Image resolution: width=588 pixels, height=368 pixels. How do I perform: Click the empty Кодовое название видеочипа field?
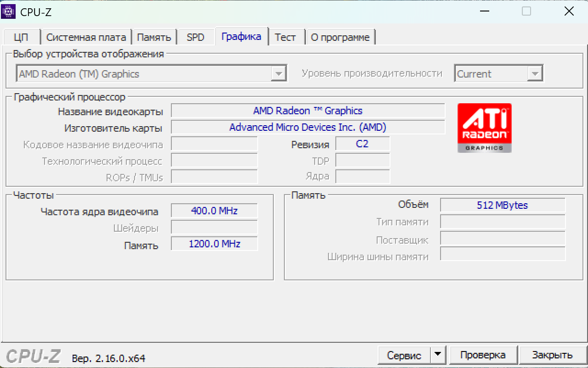[215, 144]
